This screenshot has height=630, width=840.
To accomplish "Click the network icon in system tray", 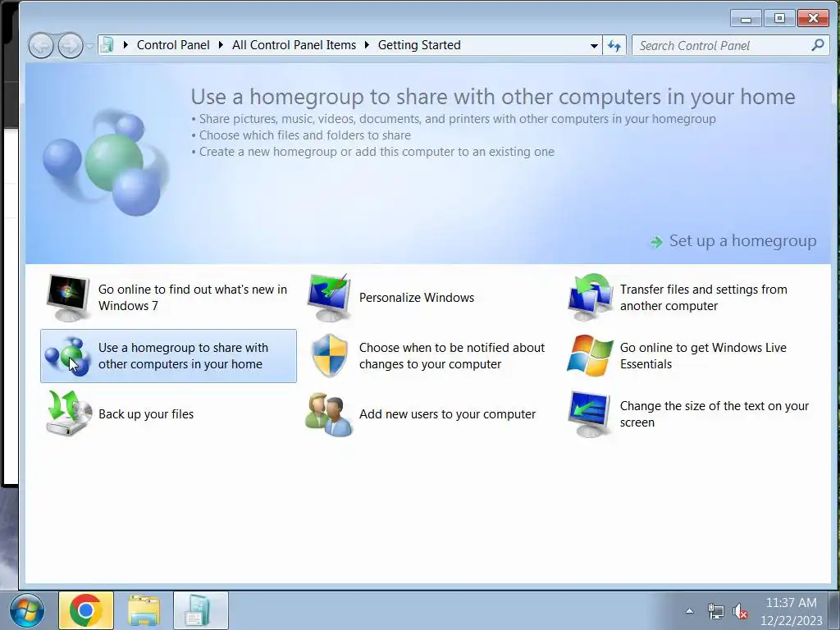I will [715, 611].
